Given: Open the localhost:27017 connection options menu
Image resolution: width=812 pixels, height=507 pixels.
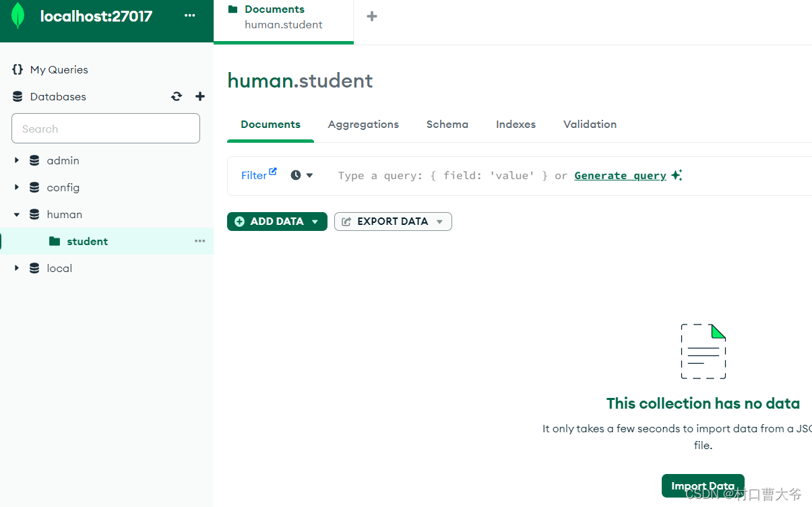Looking at the screenshot, I should coord(189,15).
